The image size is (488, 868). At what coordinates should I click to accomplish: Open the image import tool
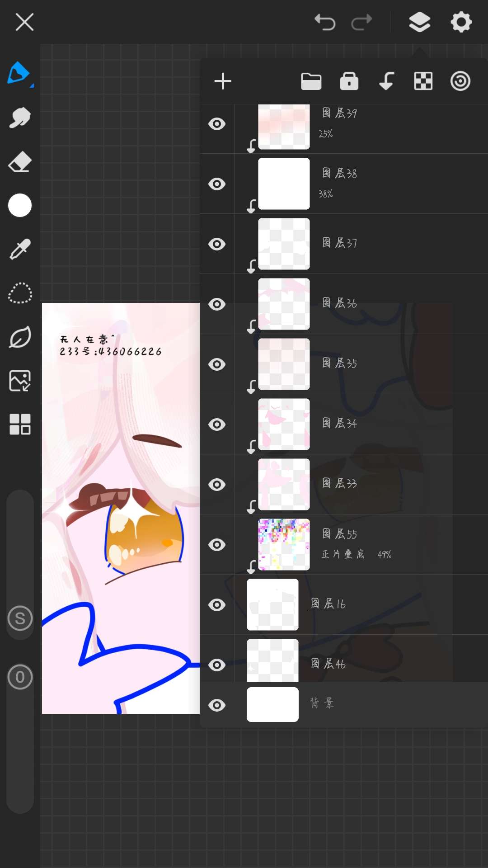click(x=20, y=381)
